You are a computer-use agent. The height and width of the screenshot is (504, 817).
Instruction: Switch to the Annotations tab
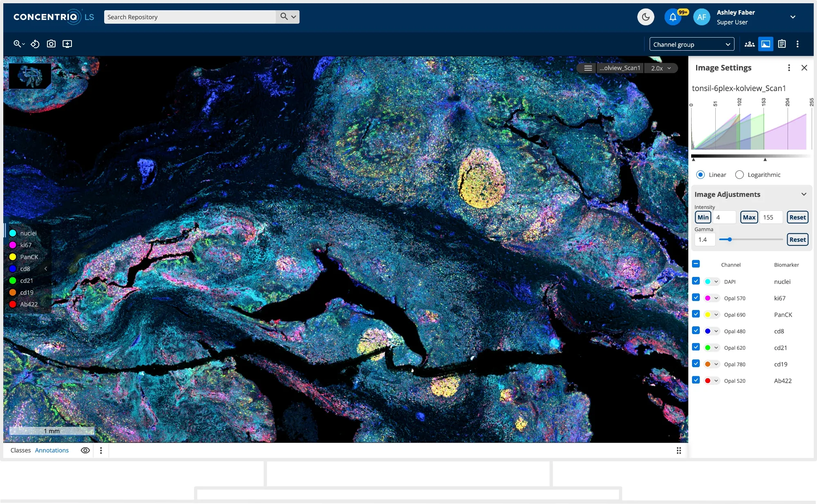[52, 450]
